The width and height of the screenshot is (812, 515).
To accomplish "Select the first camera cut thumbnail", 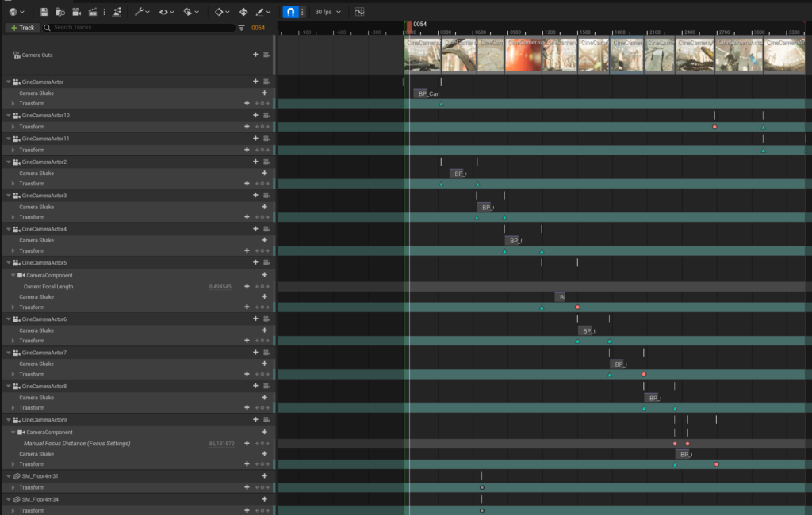I will [423, 55].
